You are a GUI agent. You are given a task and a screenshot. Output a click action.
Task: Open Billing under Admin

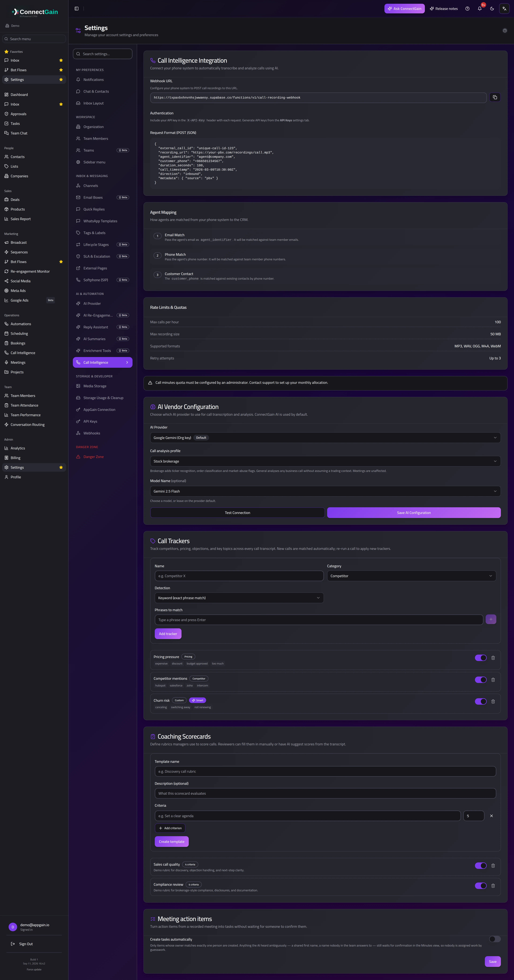click(x=34, y=458)
